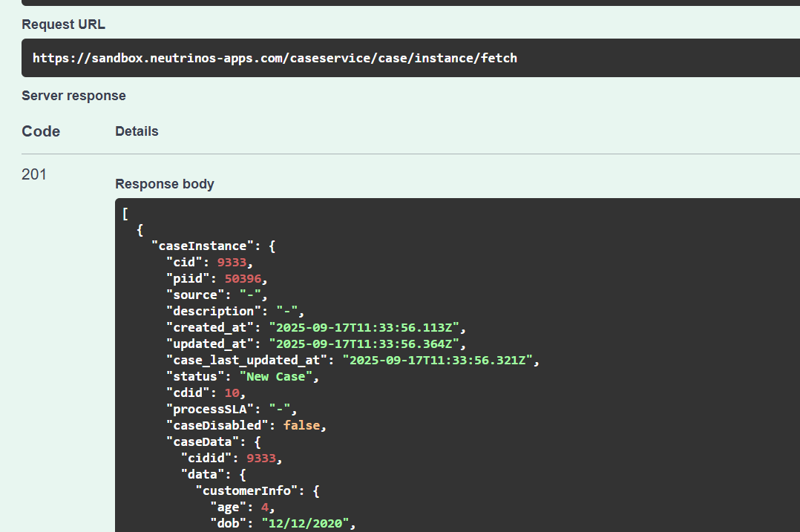Click the Request URL heading
The image size is (800, 532).
click(x=63, y=24)
